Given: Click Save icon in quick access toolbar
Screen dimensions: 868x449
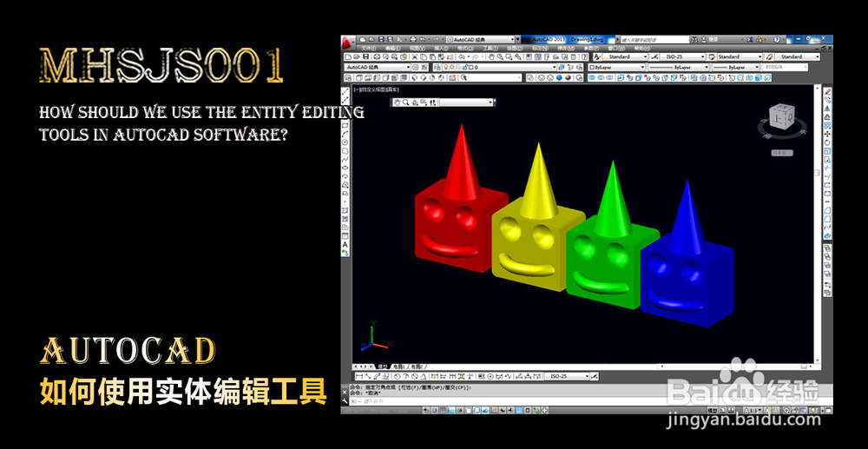Looking at the screenshot, I should pos(381,39).
